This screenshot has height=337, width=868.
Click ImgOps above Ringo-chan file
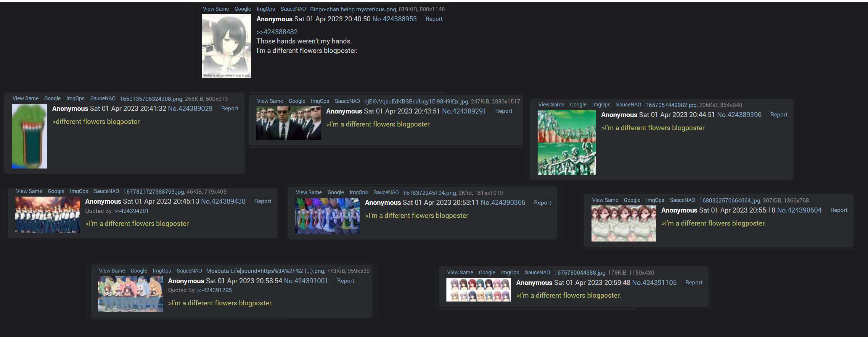coord(266,9)
